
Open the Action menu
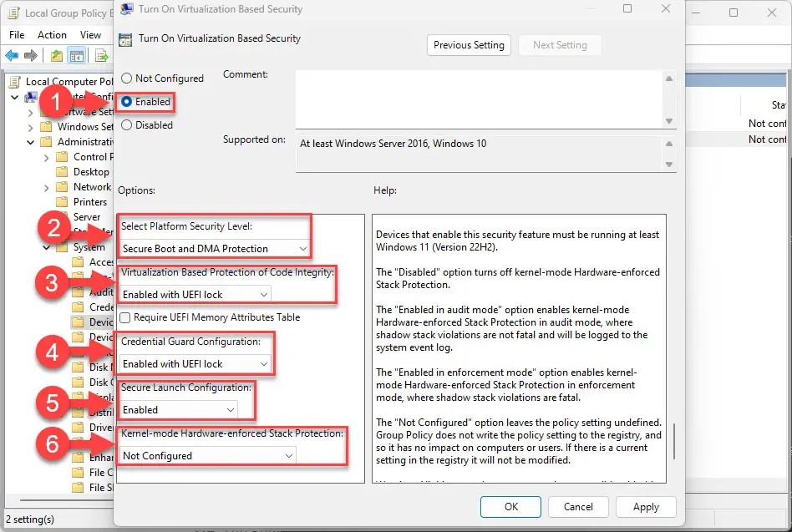pos(52,34)
